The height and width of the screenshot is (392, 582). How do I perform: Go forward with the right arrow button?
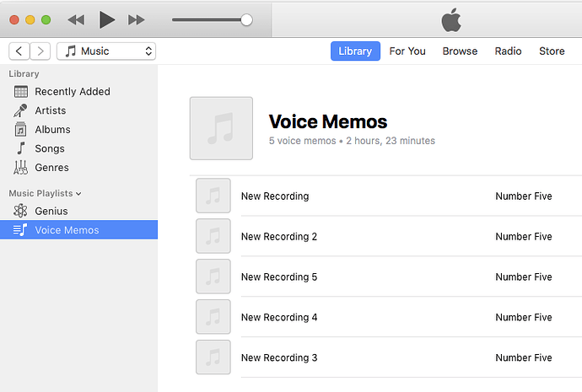(40, 51)
